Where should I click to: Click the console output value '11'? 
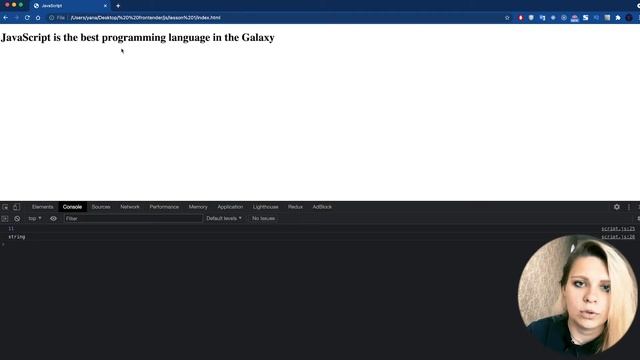[x=11, y=229]
